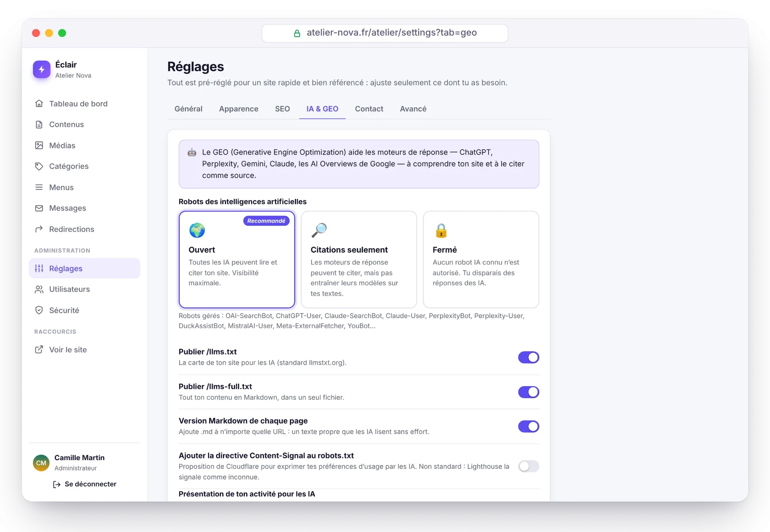770x532 pixels.
Task: Click Se déconnecter to log out
Action: (84, 484)
